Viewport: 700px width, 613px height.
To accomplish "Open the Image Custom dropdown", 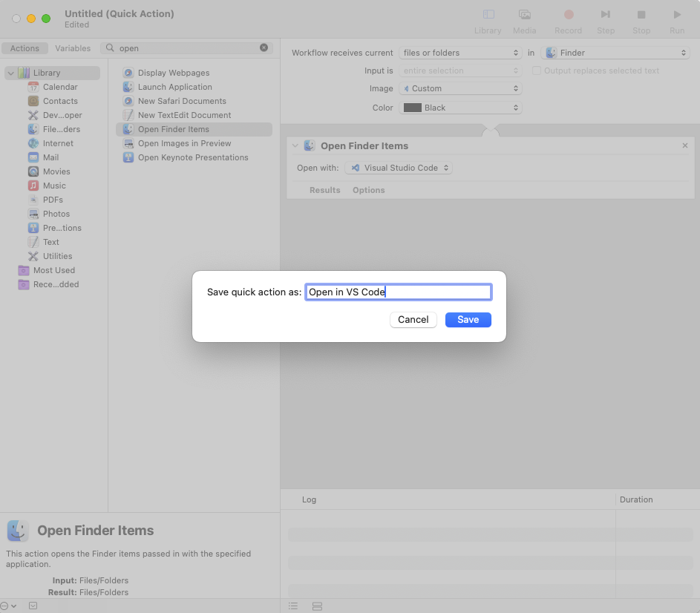I will pyautogui.click(x=460, y=88).
